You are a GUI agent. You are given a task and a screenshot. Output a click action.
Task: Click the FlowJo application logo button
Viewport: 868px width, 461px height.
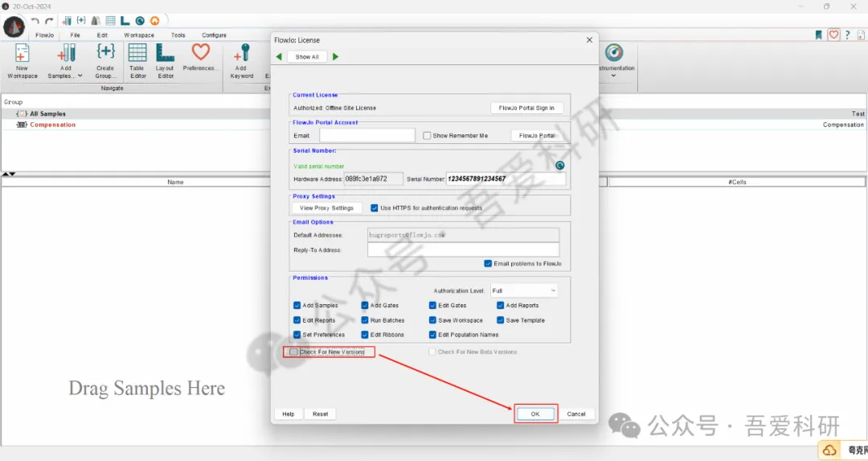click(x=14, y=26)
